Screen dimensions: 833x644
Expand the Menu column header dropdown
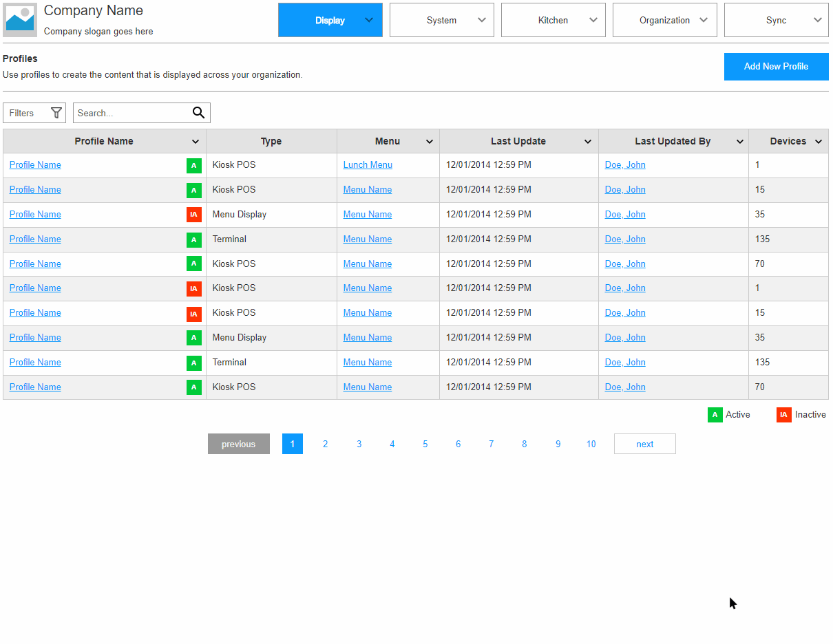tap(430, 142)
